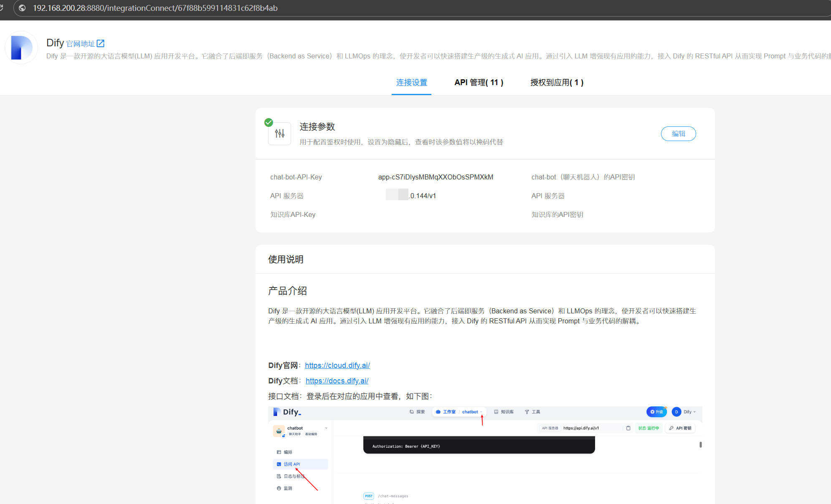This screenshot has width=831, height=504.
Task: Expand the chatbot app chevron in embedded sidebar
Action: coord(326,428)
